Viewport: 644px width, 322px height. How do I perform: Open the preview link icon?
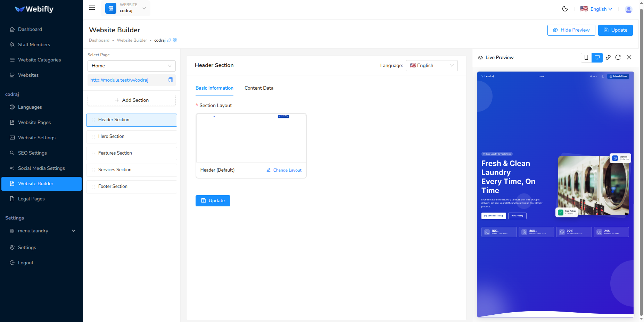click(608, 57)
